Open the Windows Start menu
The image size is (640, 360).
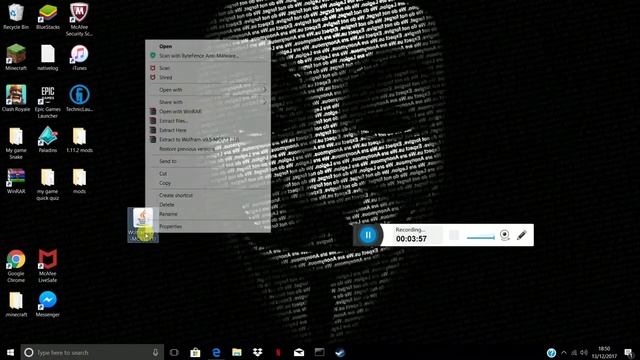click(10, 352)
